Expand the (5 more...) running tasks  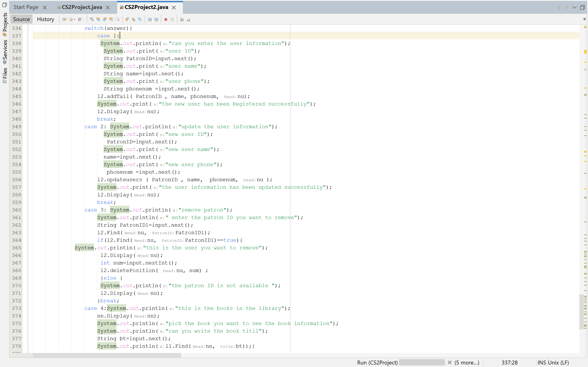tap(467, 362)
